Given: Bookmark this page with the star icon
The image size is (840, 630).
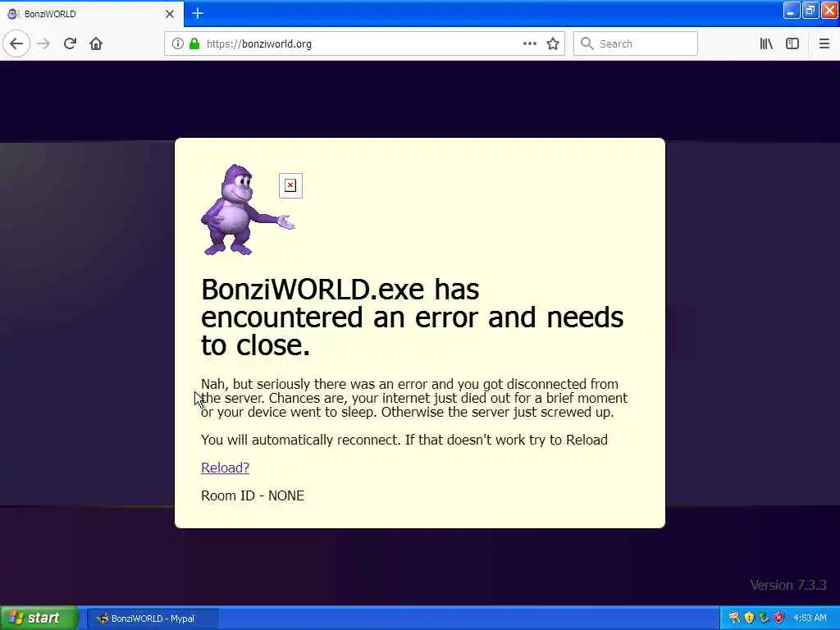Looking at the screenshot, I should click(553, 43).
